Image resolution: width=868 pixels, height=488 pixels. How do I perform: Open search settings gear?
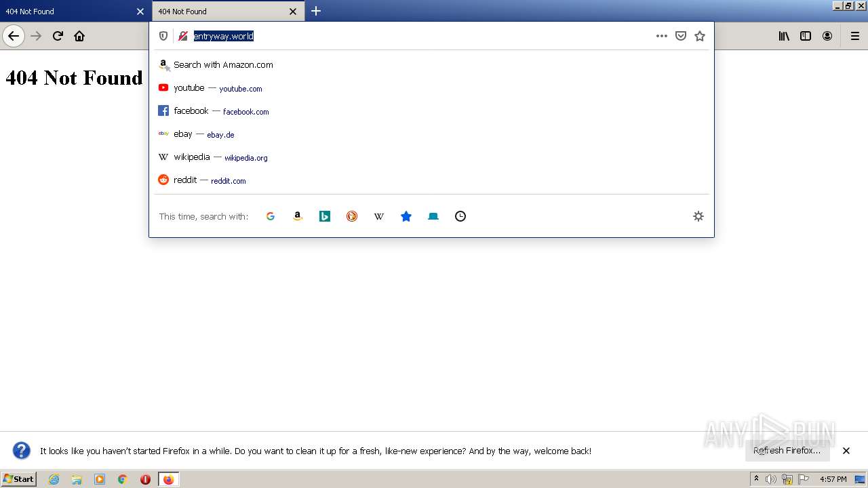(x=698, y=216)
